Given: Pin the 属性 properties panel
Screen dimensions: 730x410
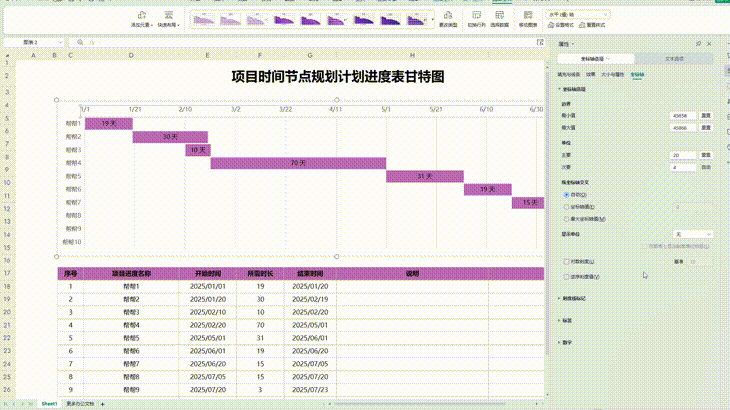Looking at the screenshot, I should coord(698,44).
